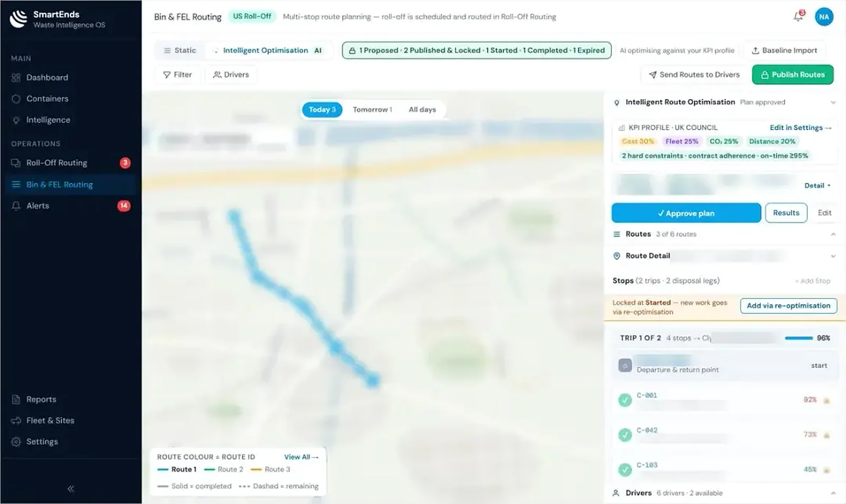Switch to Intelligent Optimisation AI mode
The height and width of the screenshot is (504, 846).
click(x=268, y=50)
